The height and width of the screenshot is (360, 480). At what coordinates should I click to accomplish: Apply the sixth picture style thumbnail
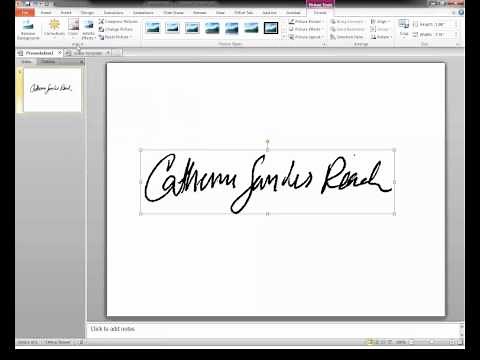(x=251, y=28)
